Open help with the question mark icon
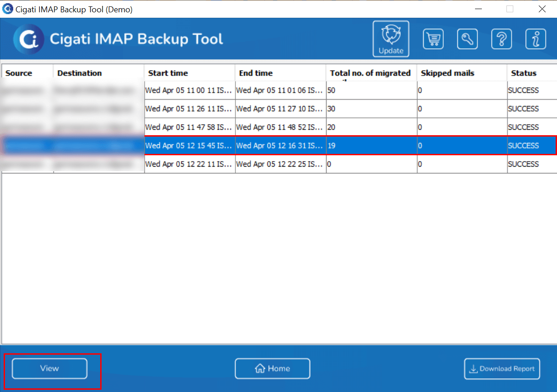This screenshot has height=392, width=557. (501, 39)
